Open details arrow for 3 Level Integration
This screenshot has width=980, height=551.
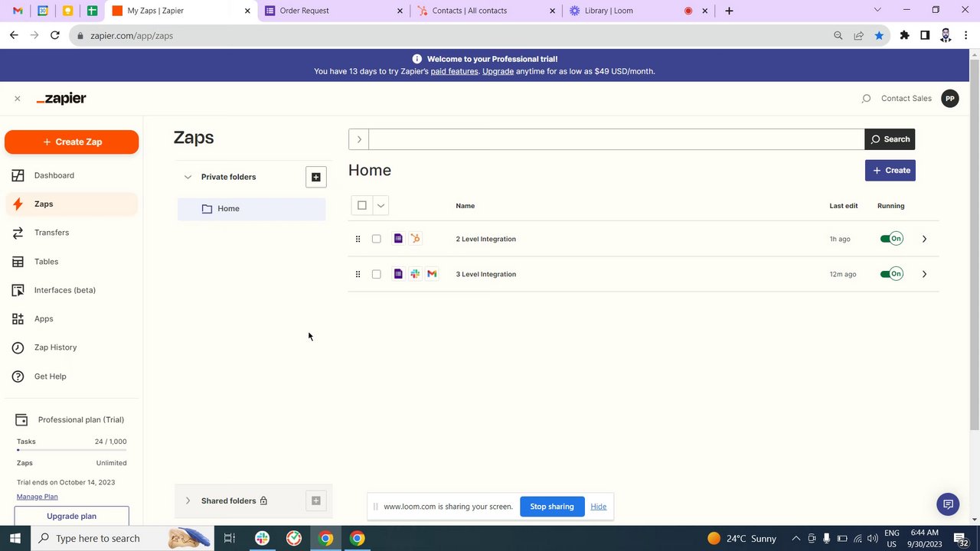pyautogui.click(x=924, y=274)
